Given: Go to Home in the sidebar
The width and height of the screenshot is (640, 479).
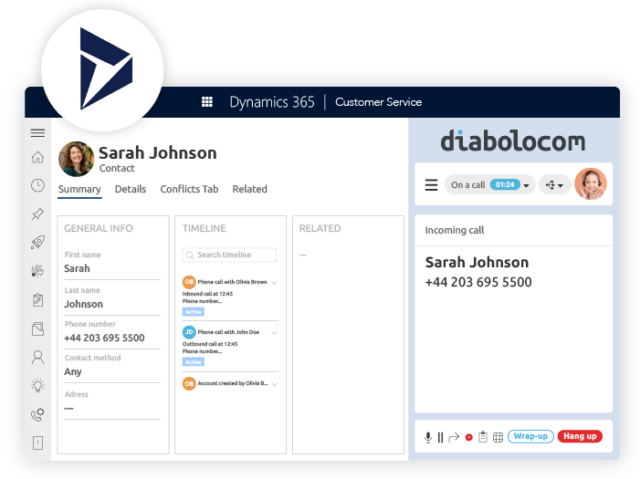Looking at the screenshot, I should (38, 157).
